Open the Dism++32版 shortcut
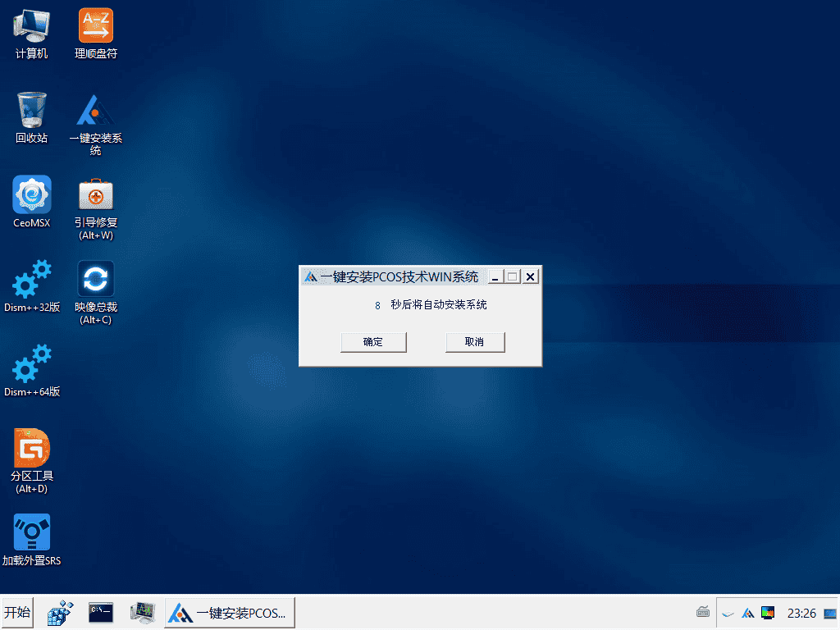Screen dimensions: 840x630 click(32, 286)
